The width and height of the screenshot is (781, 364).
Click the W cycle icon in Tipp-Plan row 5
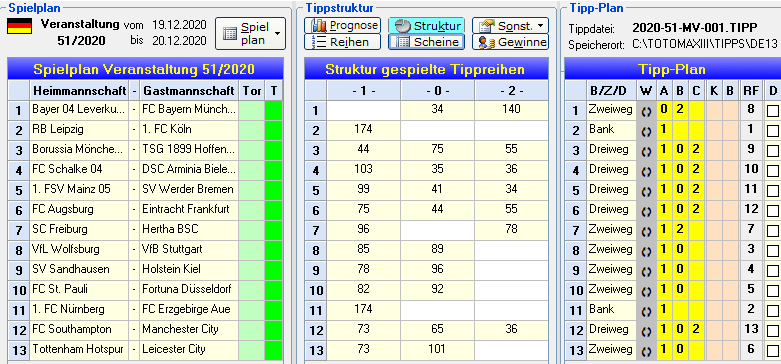(647, 191)
